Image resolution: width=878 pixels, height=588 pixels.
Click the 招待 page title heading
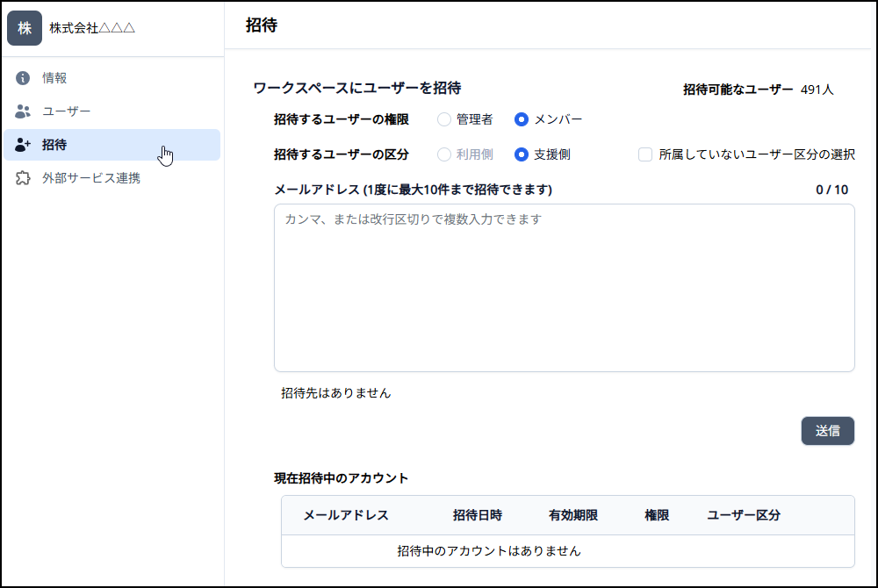262,25
